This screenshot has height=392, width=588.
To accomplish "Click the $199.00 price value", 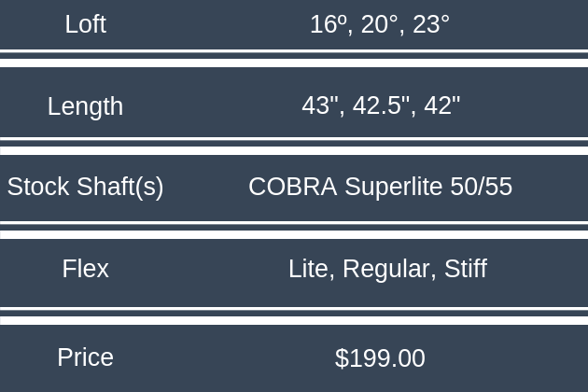I will coord(380,358).
